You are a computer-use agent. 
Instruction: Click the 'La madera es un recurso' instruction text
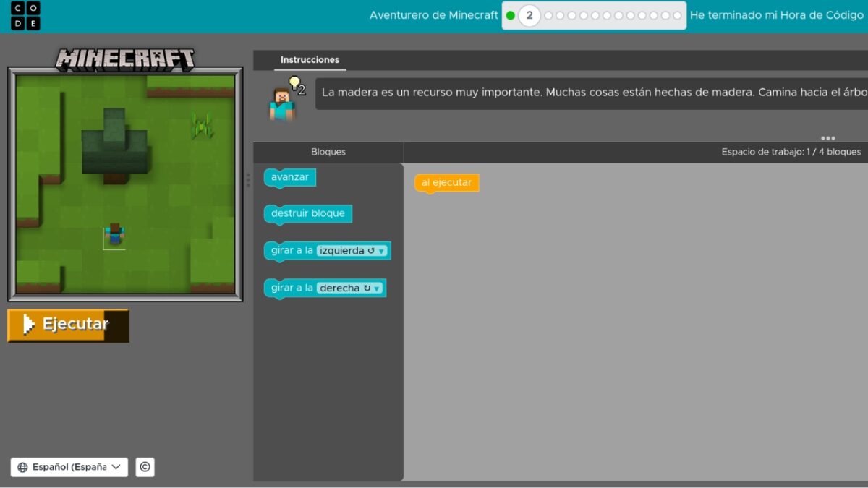(593, 93)
